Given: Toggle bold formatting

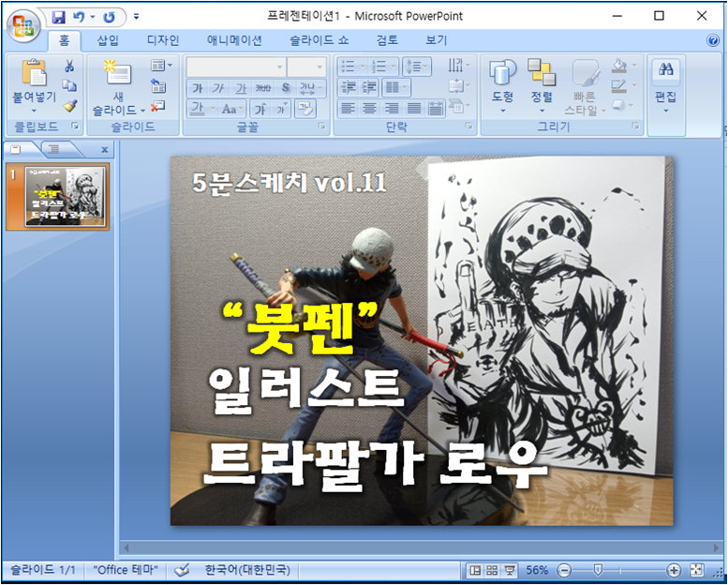Looking at the screenshot, I should [198, 88].
